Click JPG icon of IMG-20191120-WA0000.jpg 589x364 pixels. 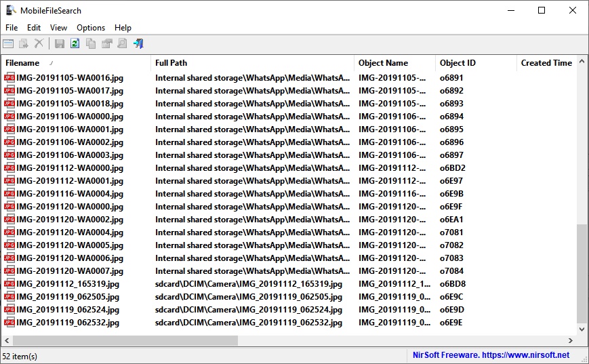tap(9, 207)
